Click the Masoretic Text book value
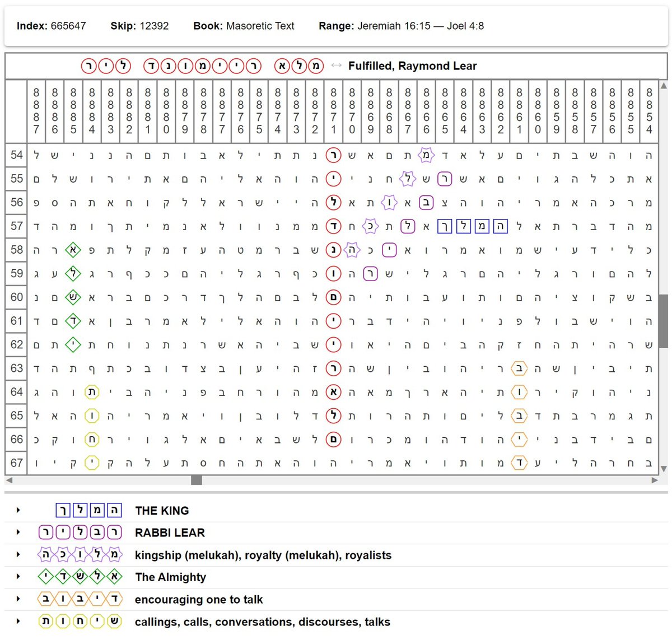 260,26
